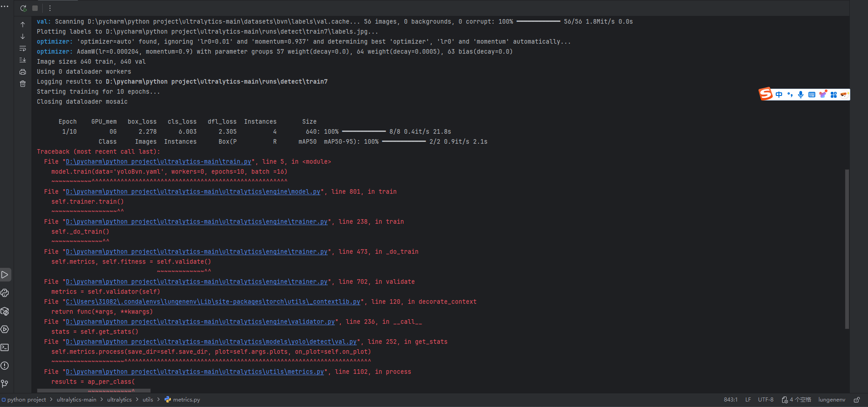Viewport: 868px width, 407px height.
Task: Print the console output
Action: [x=23, y=72]
